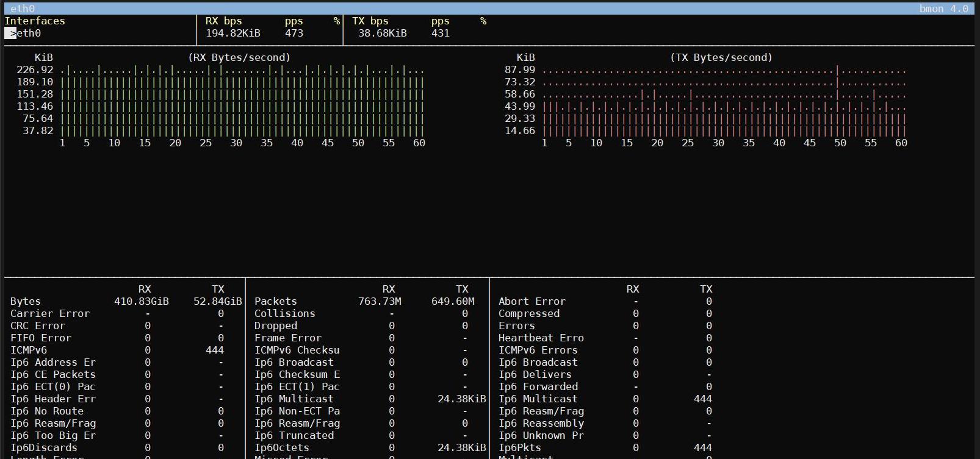This screenshot has width=980, height=459.
Task: Click the Ip6 Header Err row label
Action: tap(53, 399)
